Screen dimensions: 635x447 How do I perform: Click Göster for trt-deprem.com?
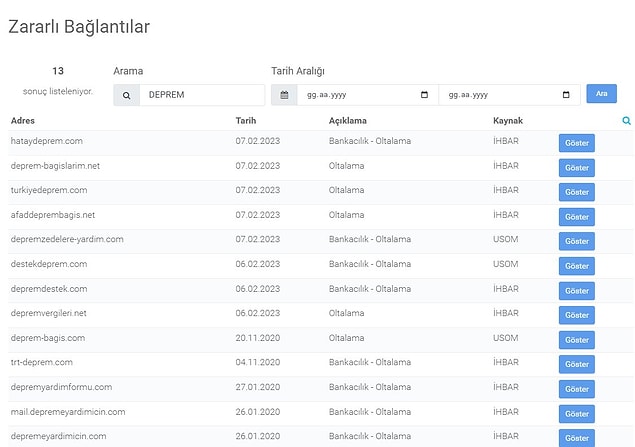tap(577, 364)
